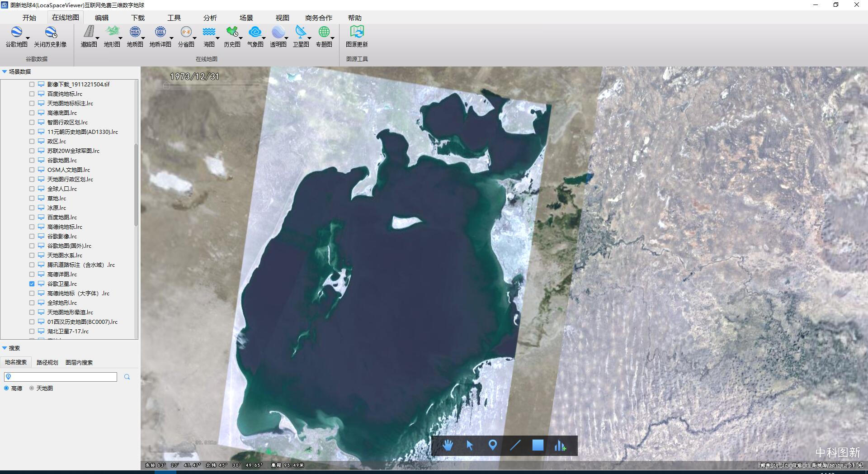Switch to 图层内搜索 search tab
This screenshot has height=474, width=868.
pos(79,362)
